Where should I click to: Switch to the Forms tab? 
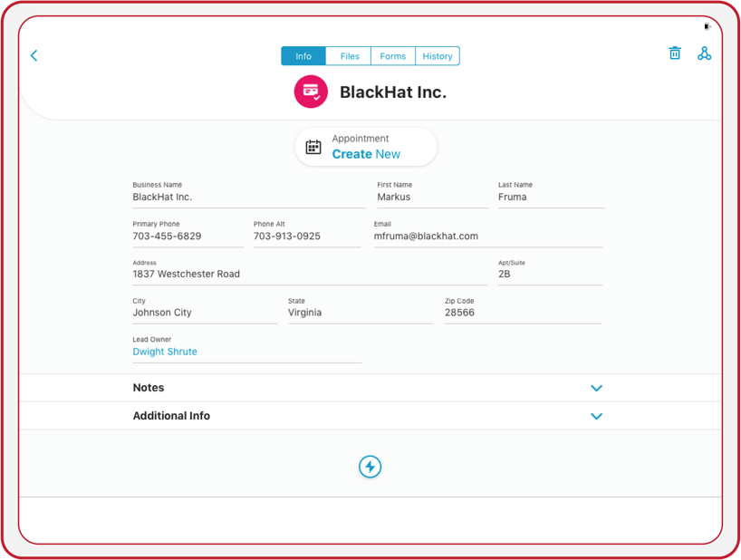click(x=393, y=56)
